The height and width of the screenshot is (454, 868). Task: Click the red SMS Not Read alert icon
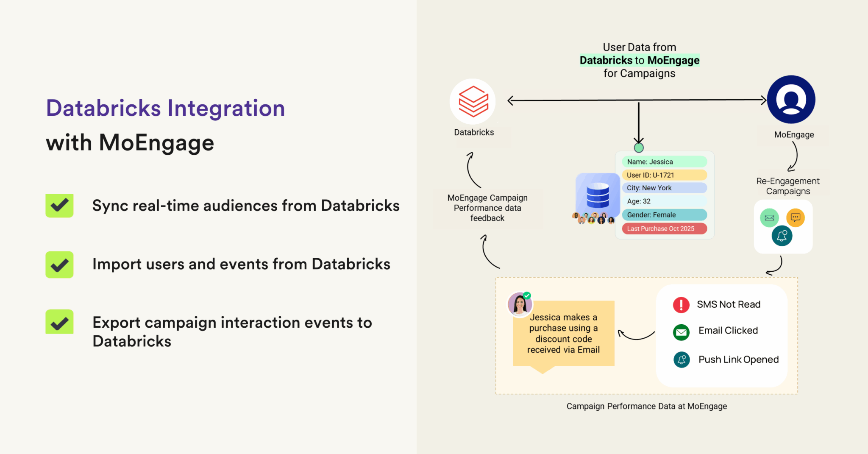click(x=681, y=304)
